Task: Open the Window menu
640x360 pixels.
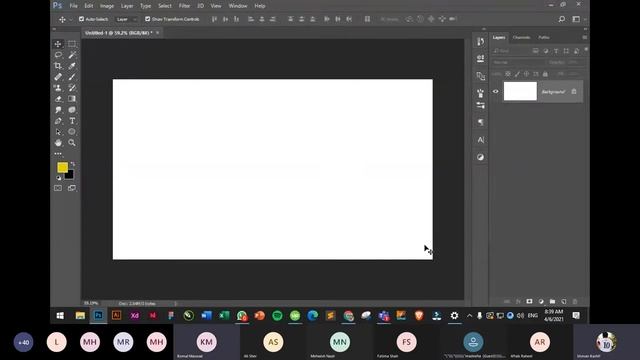Action: (238, 6)
